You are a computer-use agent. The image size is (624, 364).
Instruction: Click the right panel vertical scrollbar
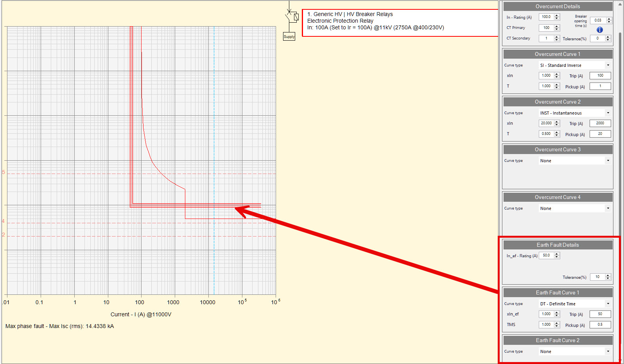pyautogui.click(x=620, y=156)
